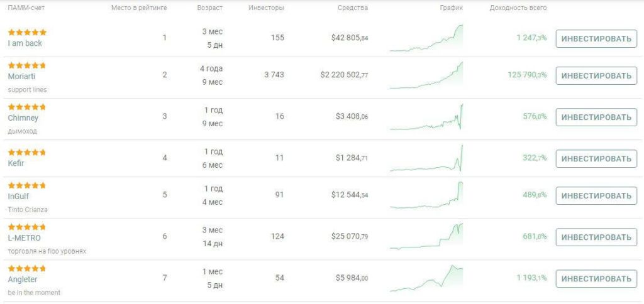Click the star rating of Moriarti account

point(27,65)
